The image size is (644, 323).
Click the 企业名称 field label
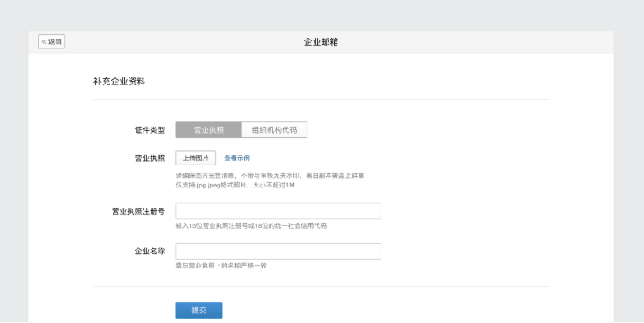click(x=150, y=251)
